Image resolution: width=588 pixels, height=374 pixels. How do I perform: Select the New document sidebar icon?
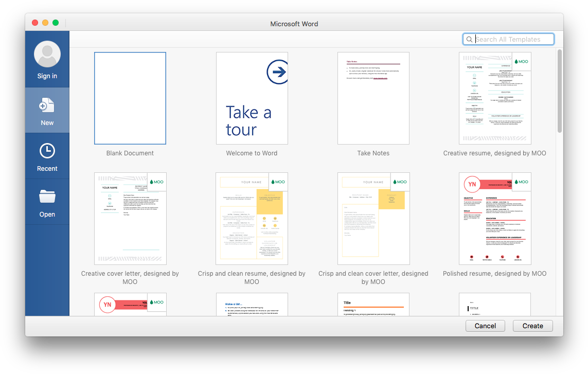point(47,106)
